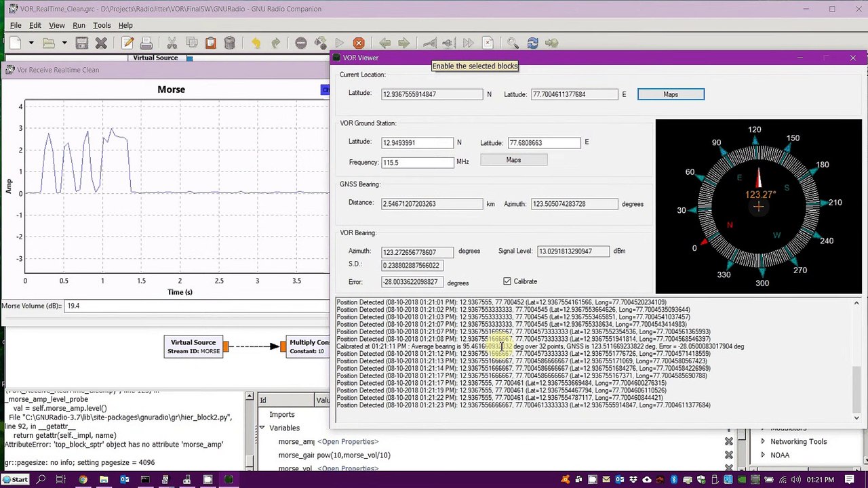Click the VOR compass display
The width and height of the screenshot is (868, 488).
(758, 206)
